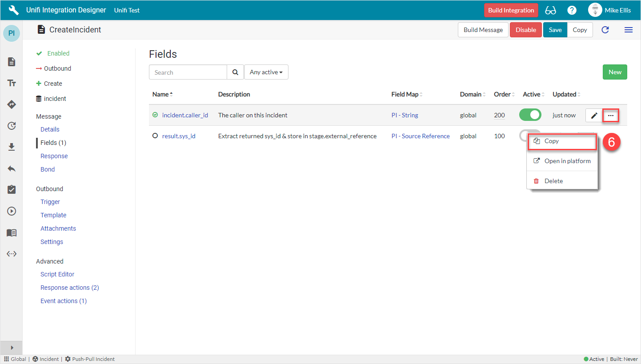Image resolution: width=641 pixels, height=364 pixels.
Task: Click the three-dots more actions button
Action: pyautogui.click(x=611, y=116)
